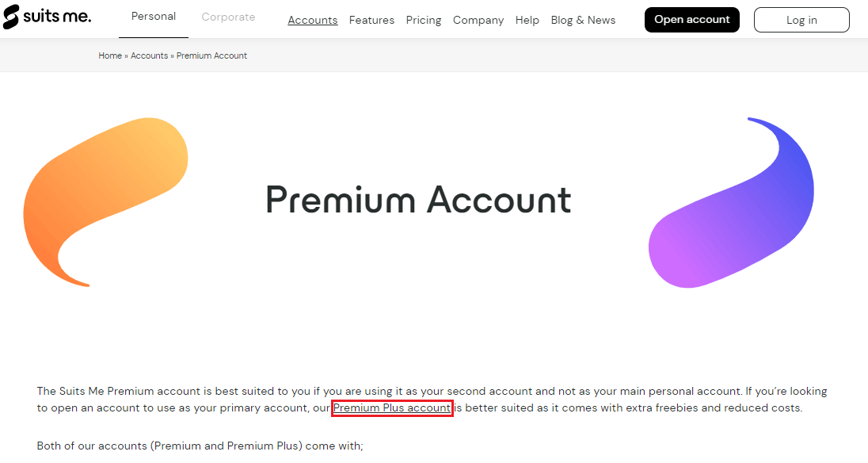Switch to the Corporate tab
Image resolution: width=868 pixels, height=463 pixels.
point(228,17)
